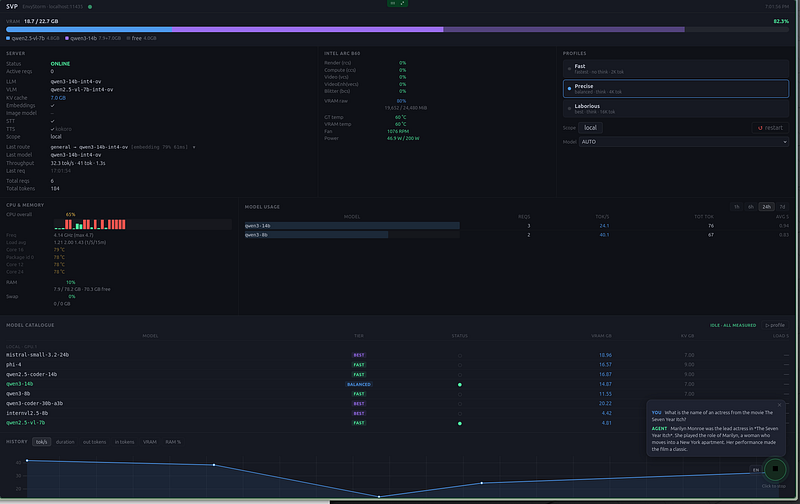
Task: Click the SVP app title
Action: (x=12, y=7)
